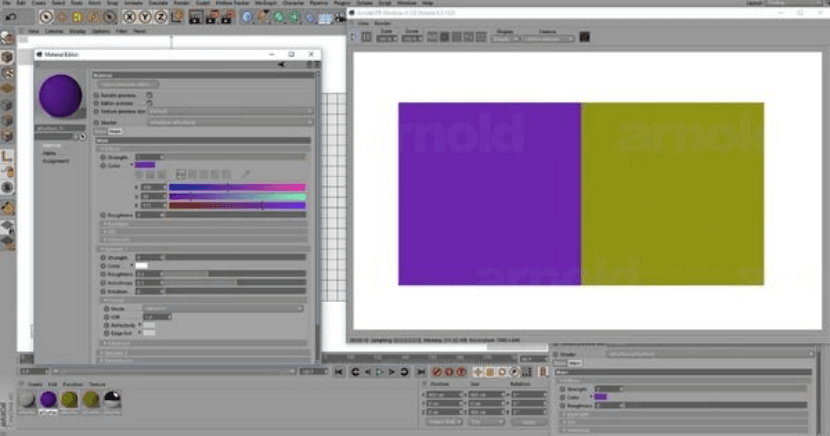Click the Render to Picture Viewer icon
Image resolution: width=830 pixels, height=436 pixels.
(x=211, y=17)
